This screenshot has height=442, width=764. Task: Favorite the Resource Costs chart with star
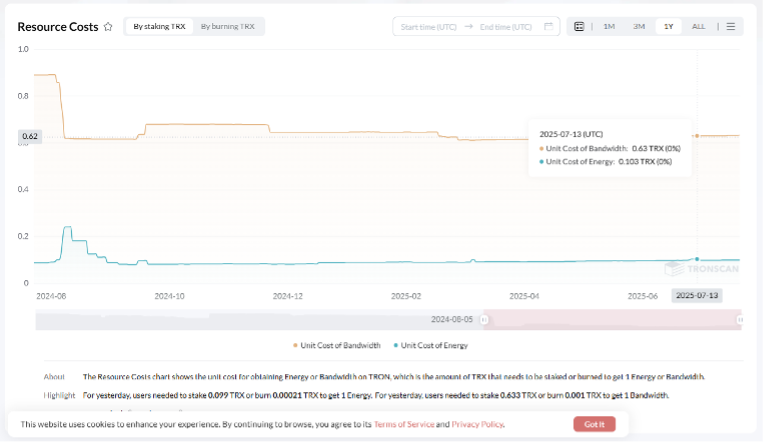[108, 27]
